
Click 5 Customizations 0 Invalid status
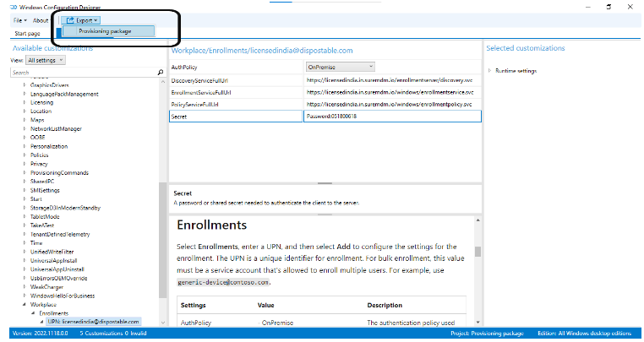tap(113, 334)
